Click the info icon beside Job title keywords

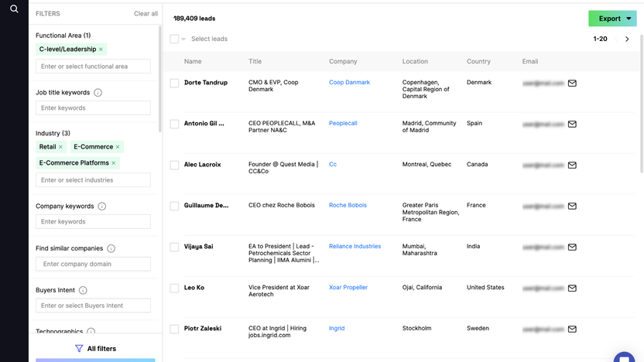pos(98,93)
